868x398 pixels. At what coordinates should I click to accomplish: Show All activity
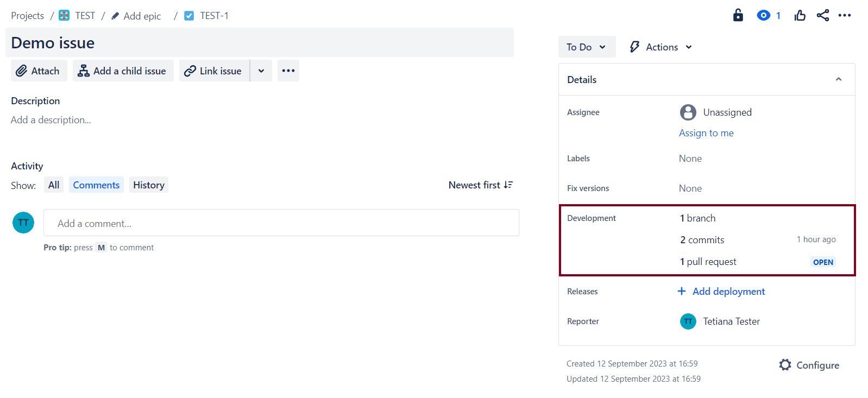[54, 185]
